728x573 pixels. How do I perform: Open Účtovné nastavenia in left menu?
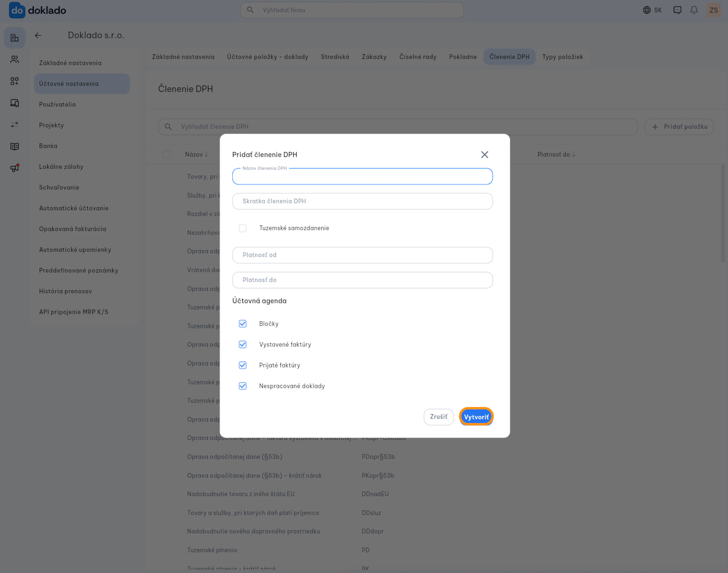[82, 84]
